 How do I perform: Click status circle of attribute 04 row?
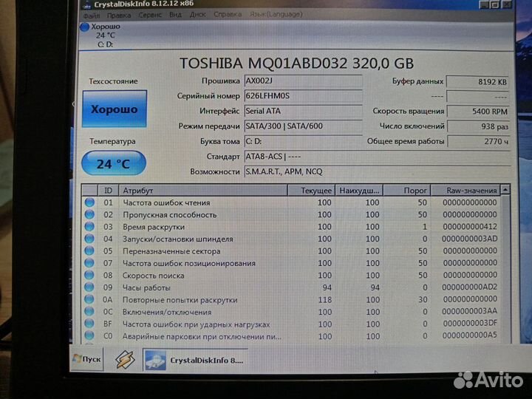[89, 239]
